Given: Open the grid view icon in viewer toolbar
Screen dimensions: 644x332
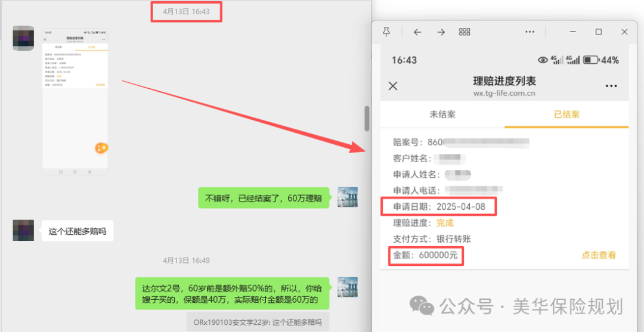Looking at the screenshot, I should (465, 32).
